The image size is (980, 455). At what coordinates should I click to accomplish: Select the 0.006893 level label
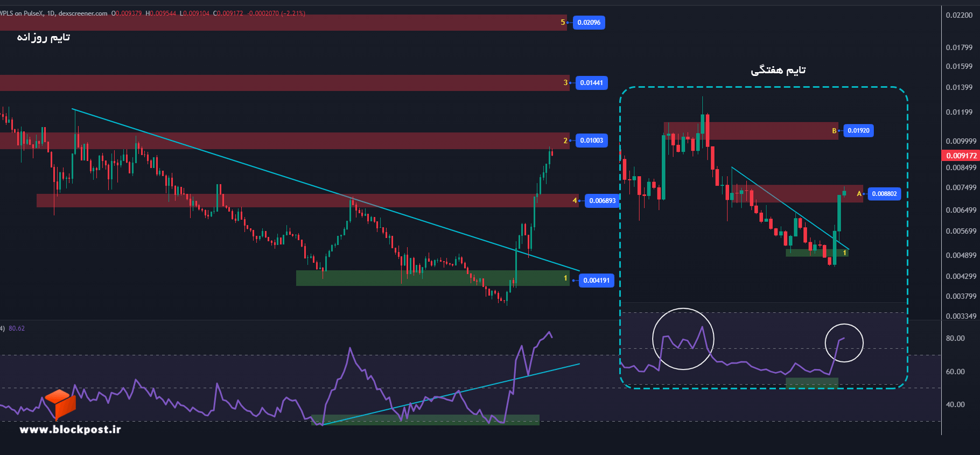click(602, 201)
